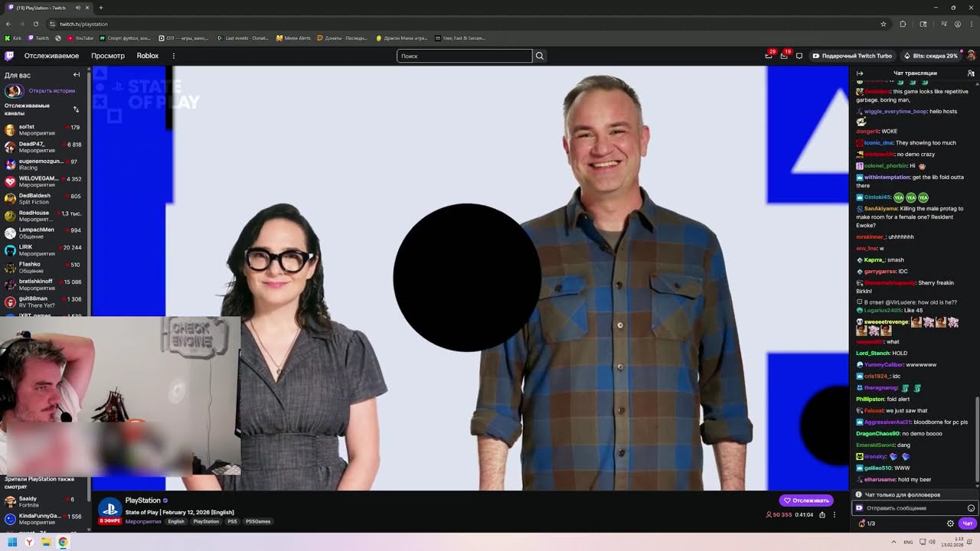Viewport: 980px width, 551px height.
Task: Open RoadHouse channel in sidebar
Action: click(x=43, y=216)
